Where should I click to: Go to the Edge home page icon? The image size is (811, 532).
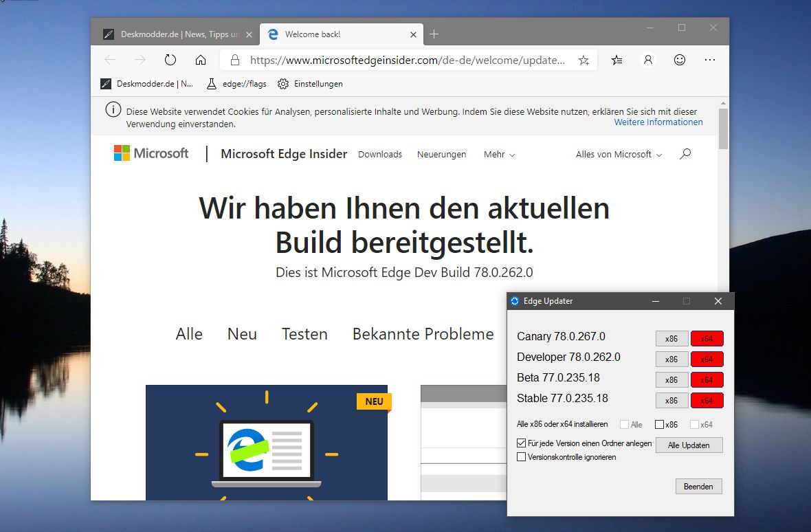(201, 60)
